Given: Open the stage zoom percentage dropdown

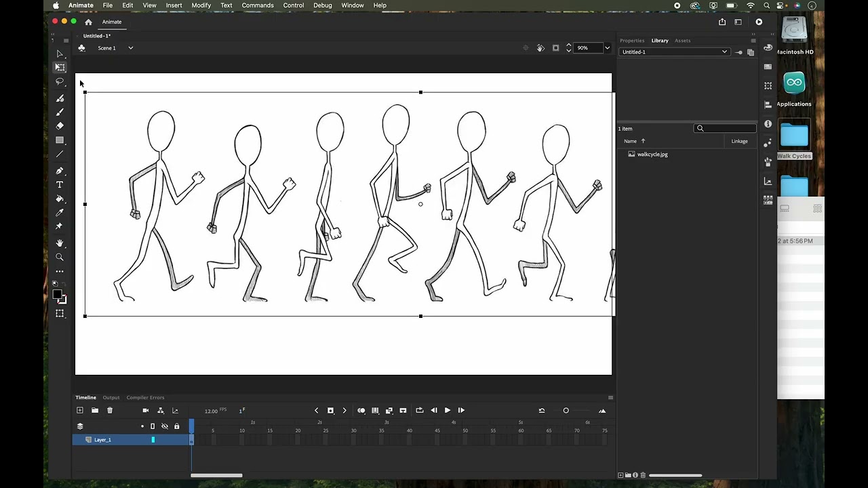Looking at the screenshot, I should (607, 48).
